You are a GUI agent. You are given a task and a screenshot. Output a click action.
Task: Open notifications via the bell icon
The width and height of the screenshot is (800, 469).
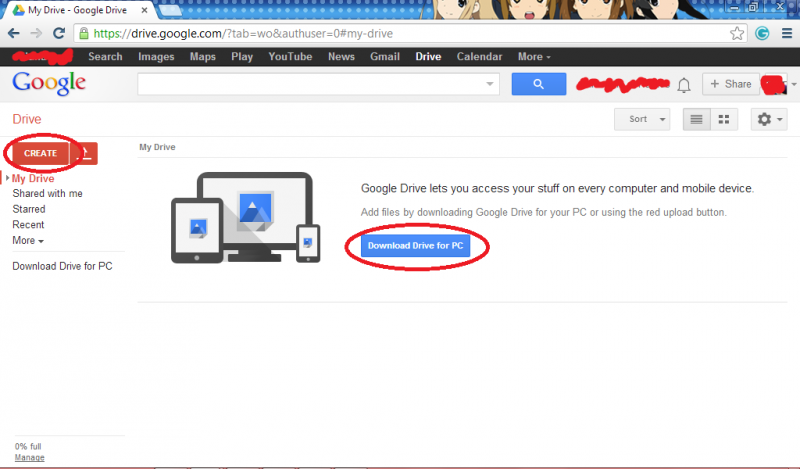[684, 85]
